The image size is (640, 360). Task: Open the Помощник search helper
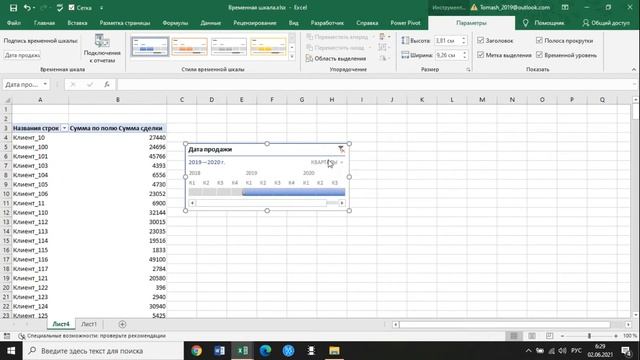(x=544, y=23)
